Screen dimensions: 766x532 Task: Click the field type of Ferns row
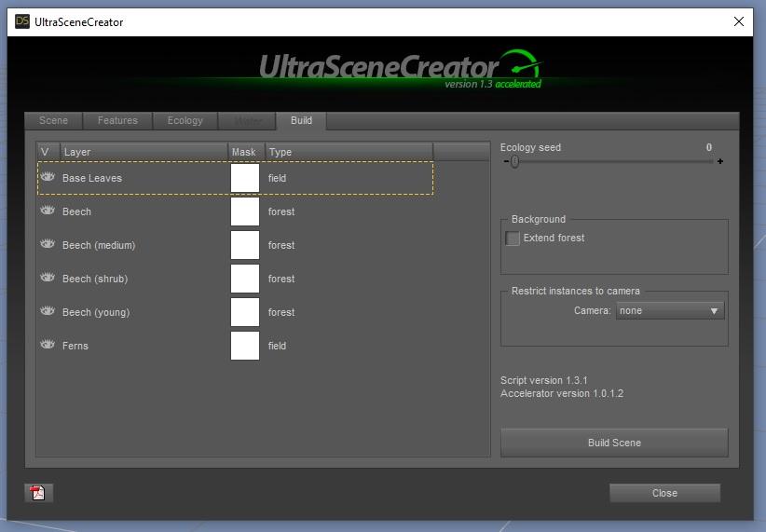tap(277, 346)
